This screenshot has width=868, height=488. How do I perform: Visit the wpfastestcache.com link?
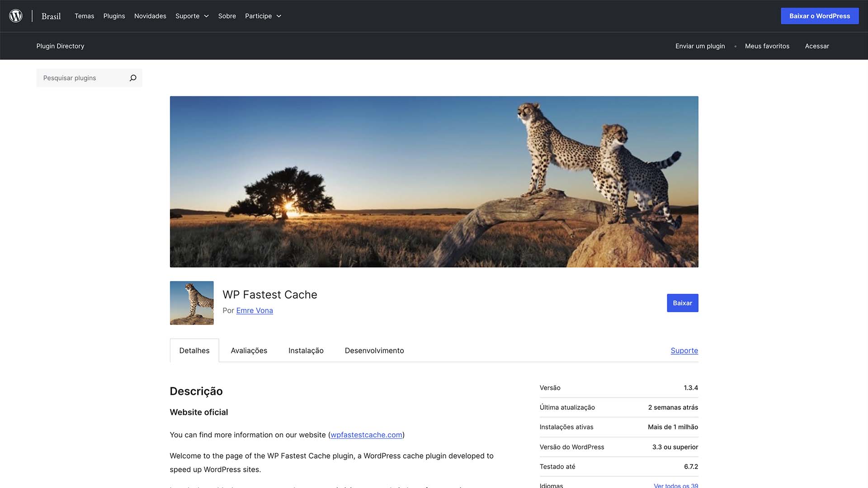[x=366, y=435]
